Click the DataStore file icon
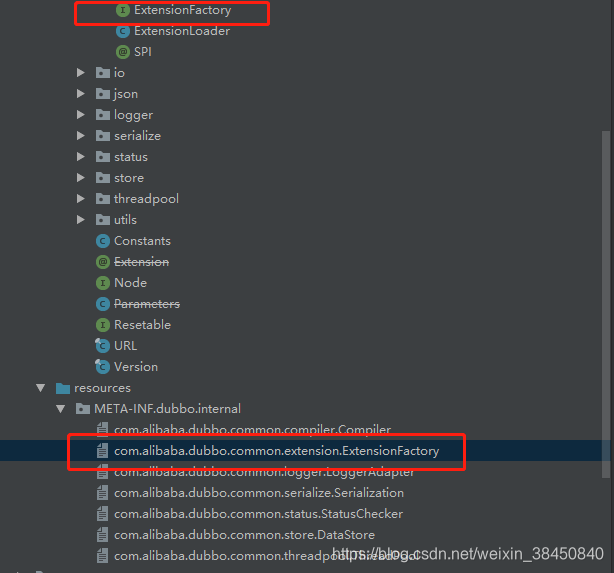The width and height of the screenshot is (614, 573). [103, 535]
